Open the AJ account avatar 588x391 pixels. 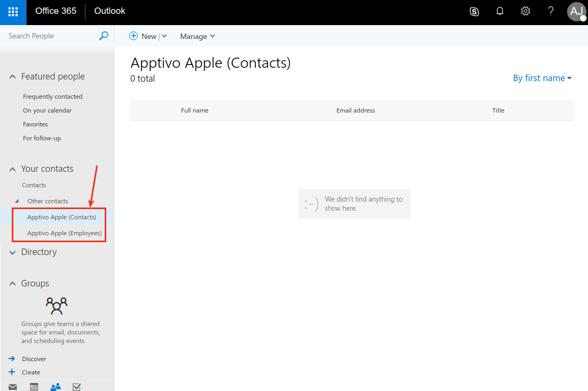click(576, 12)
